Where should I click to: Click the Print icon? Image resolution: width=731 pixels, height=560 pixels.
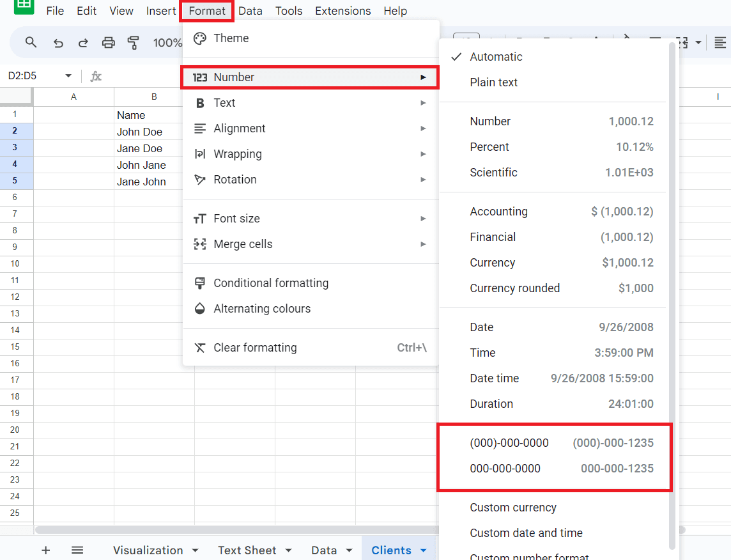point(108,43)
